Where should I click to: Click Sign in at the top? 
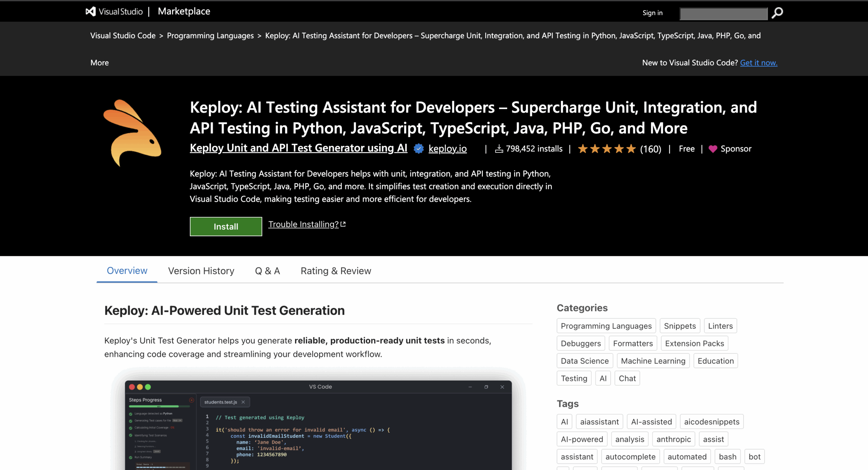tap(652, 13)
